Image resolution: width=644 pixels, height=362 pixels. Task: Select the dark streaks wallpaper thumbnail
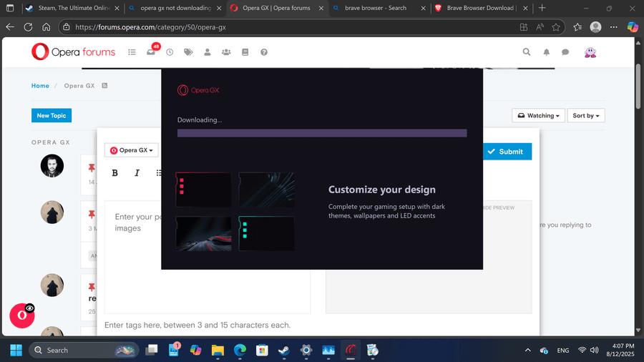tap(267, 190)
